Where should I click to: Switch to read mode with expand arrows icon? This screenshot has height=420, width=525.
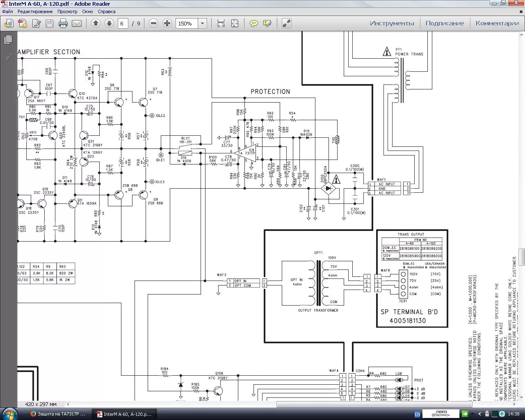pos(287,23)
